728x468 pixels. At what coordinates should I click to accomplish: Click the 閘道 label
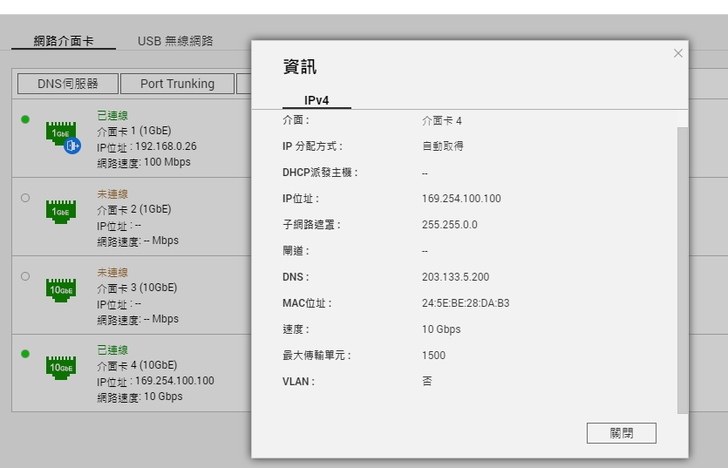click(296, 251)
